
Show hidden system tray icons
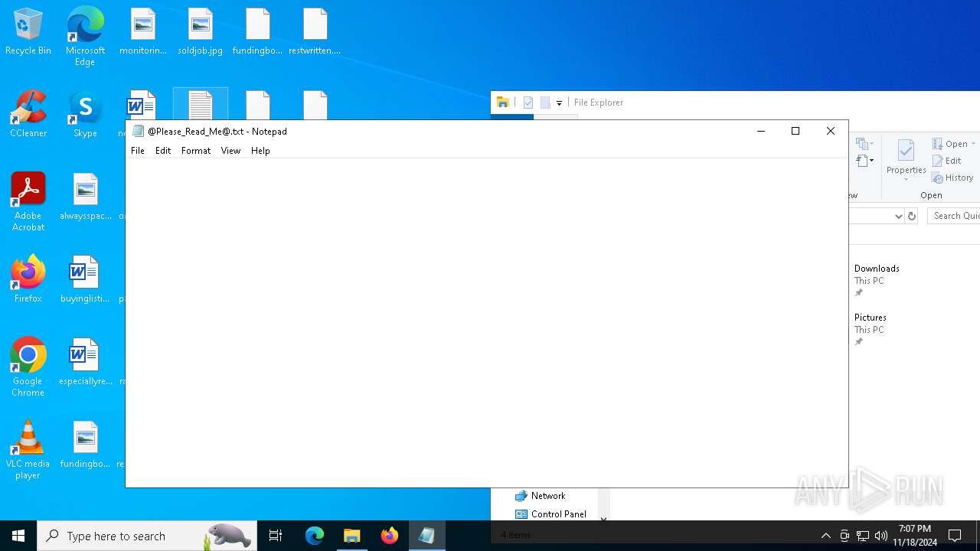[825, 536]
